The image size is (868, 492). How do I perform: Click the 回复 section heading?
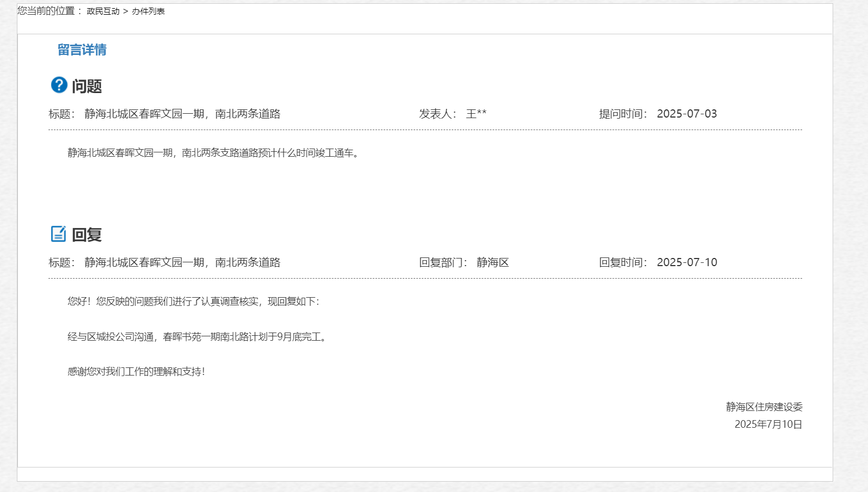coord(87,235)
